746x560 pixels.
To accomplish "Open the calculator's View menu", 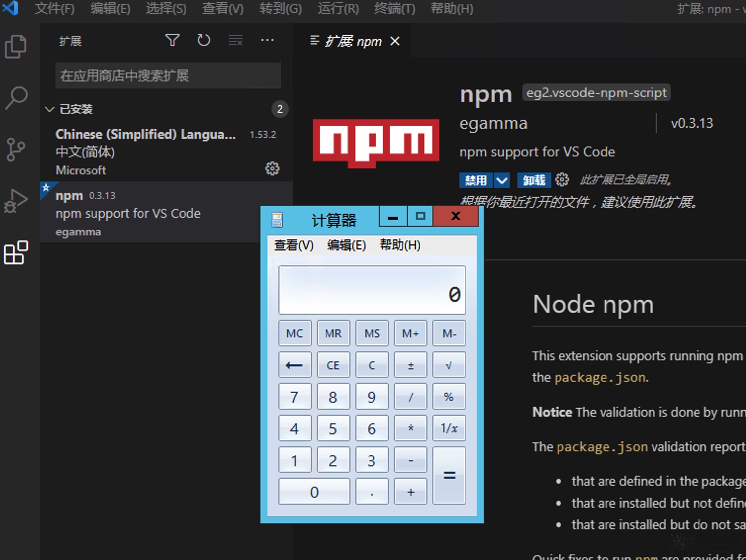I will pos(293,245).
